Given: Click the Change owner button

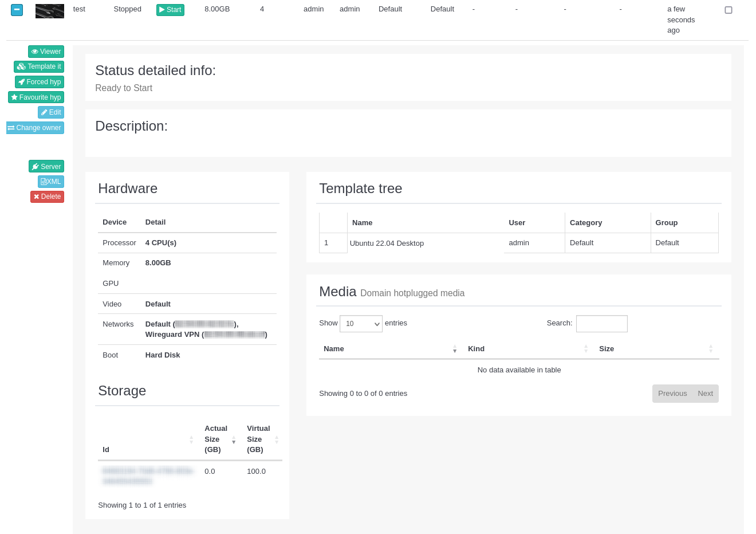Looking at the screenshot, I should (x=35, y=128).
